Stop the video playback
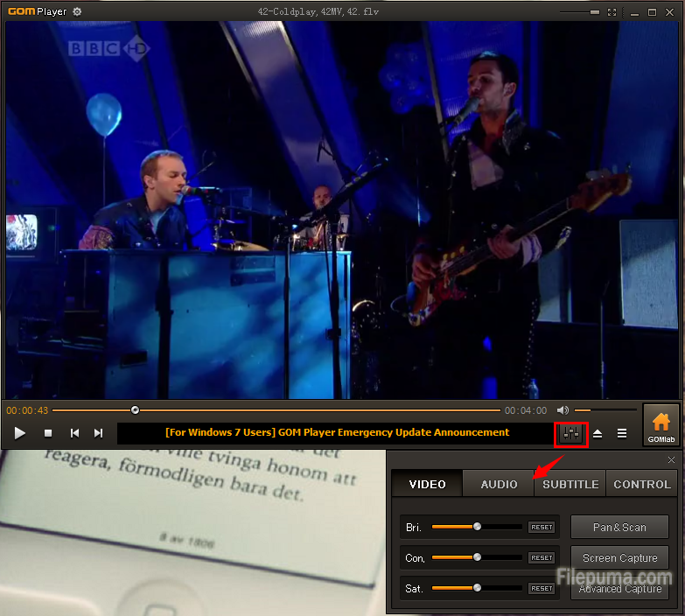Screen dimensions: 685x616 [x=48, y=433]
